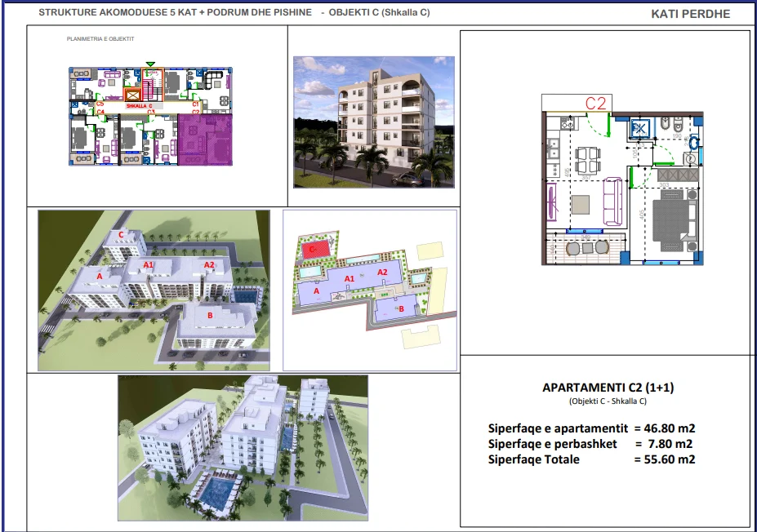Click the elevator shaft symbol in C2 plan
757x532 pixels.
coord(640,129)
